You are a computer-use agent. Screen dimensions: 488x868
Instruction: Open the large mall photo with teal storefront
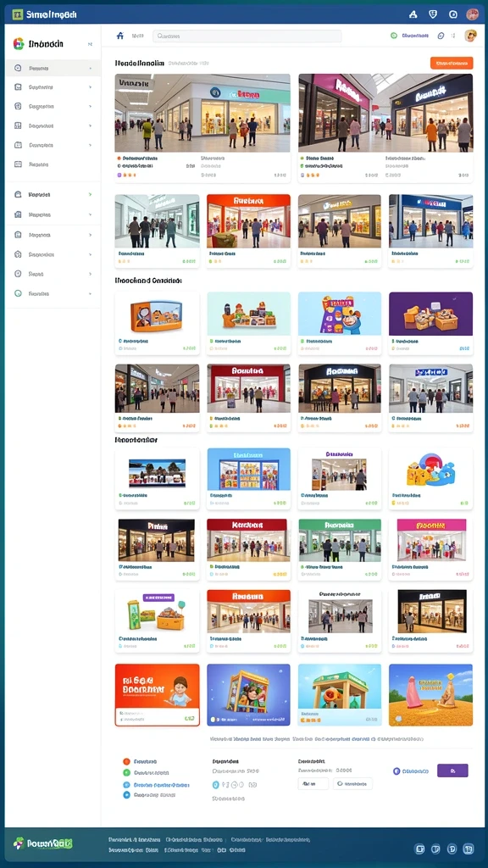click(202, 113)
